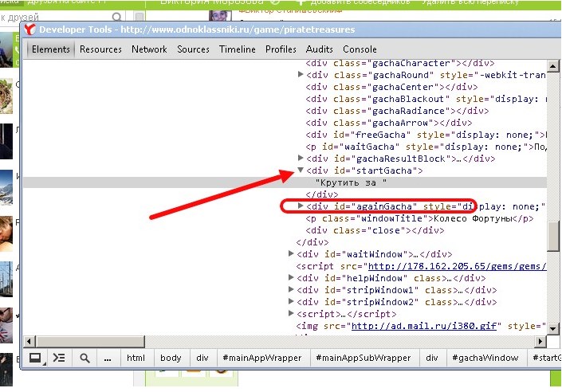Screen dimensions: 562x392
Task: Select the "Крутить за" text node
Action: [351, 182]
